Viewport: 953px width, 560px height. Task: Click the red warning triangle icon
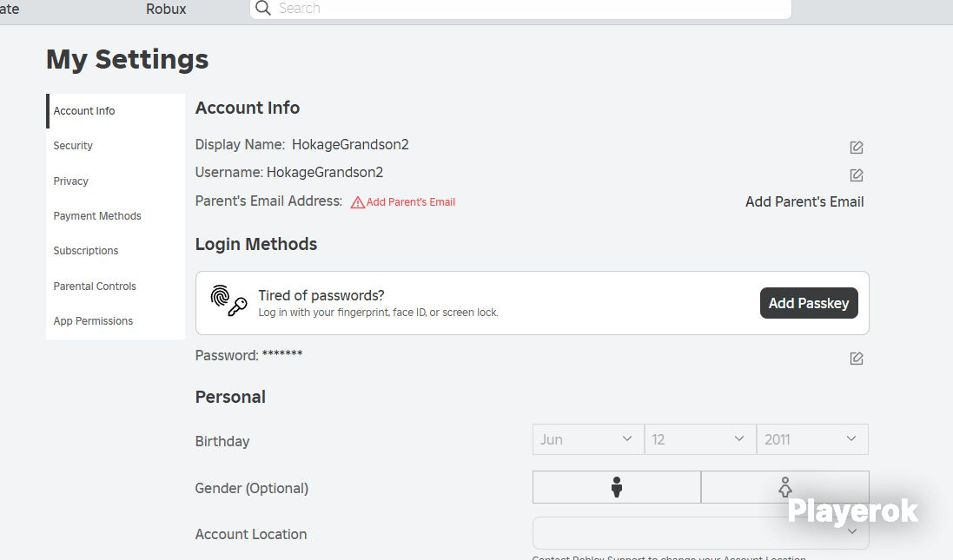click(357, 202)
